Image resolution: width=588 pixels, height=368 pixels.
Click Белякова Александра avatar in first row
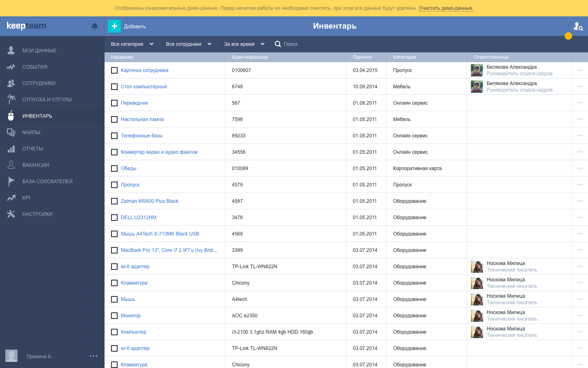pos(477,70)
